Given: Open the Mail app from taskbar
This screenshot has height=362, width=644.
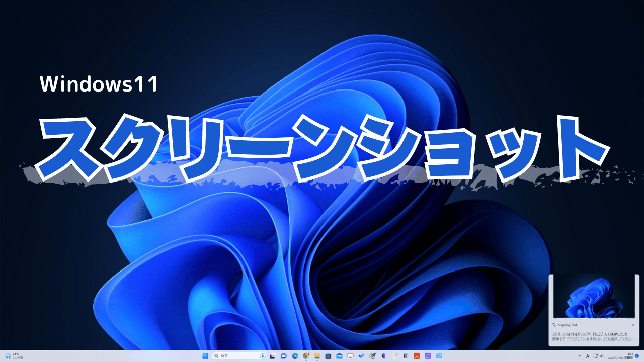Looking at the screenshot, I should tap(340, 356).
